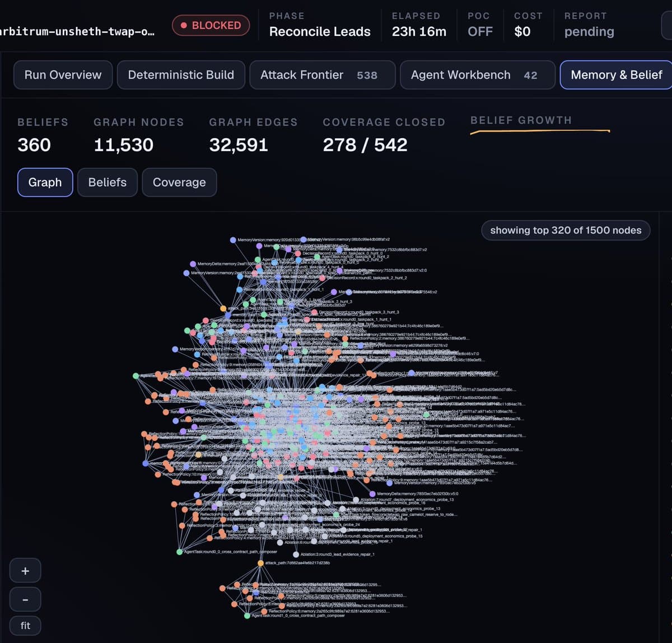This screenshot has height=643, width=672.
Task: Select the MemoryVersion:memory:920d0133 top node
Action: (233, 240)
